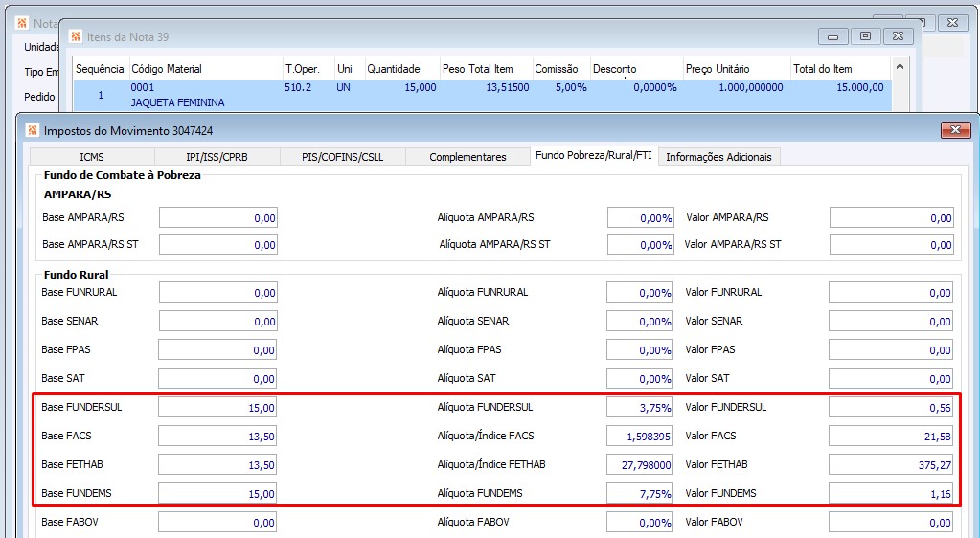
Task: Focus the Alíquota/Índice FACS field
Action: click(x=640, y=437)
